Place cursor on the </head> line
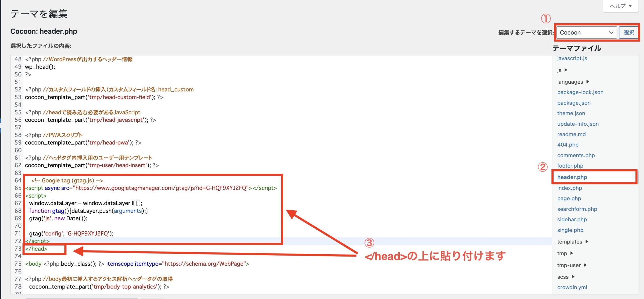This screenshot has width=644, height=299. click(x=36, y=249)
